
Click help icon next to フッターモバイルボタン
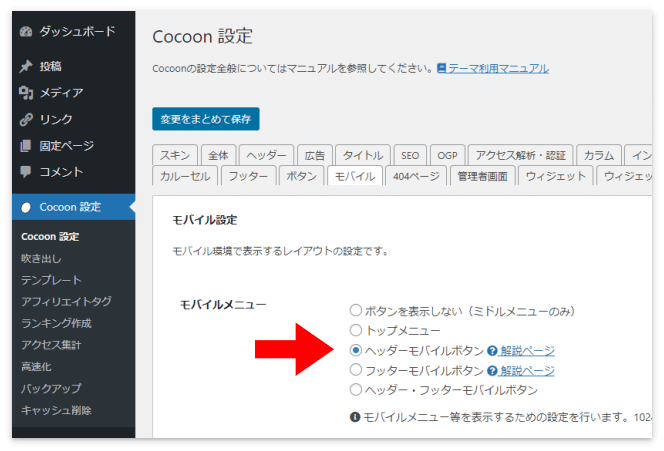point(492,371)
